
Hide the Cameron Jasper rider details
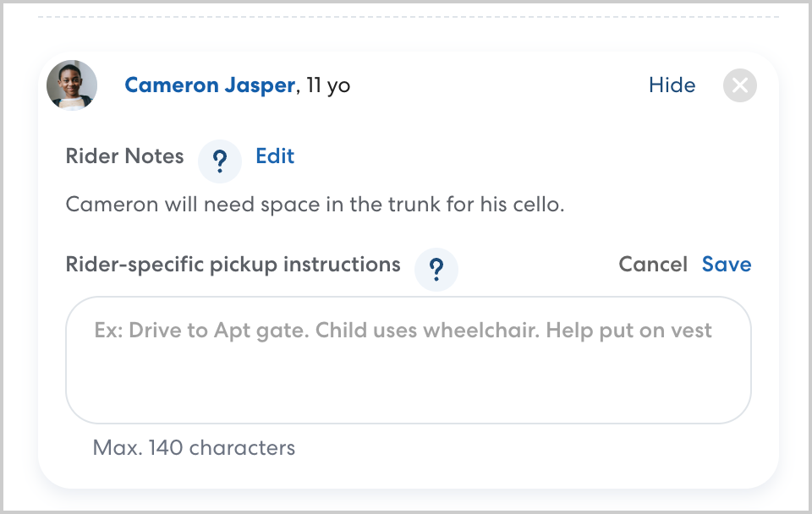(x=672, y=85)
